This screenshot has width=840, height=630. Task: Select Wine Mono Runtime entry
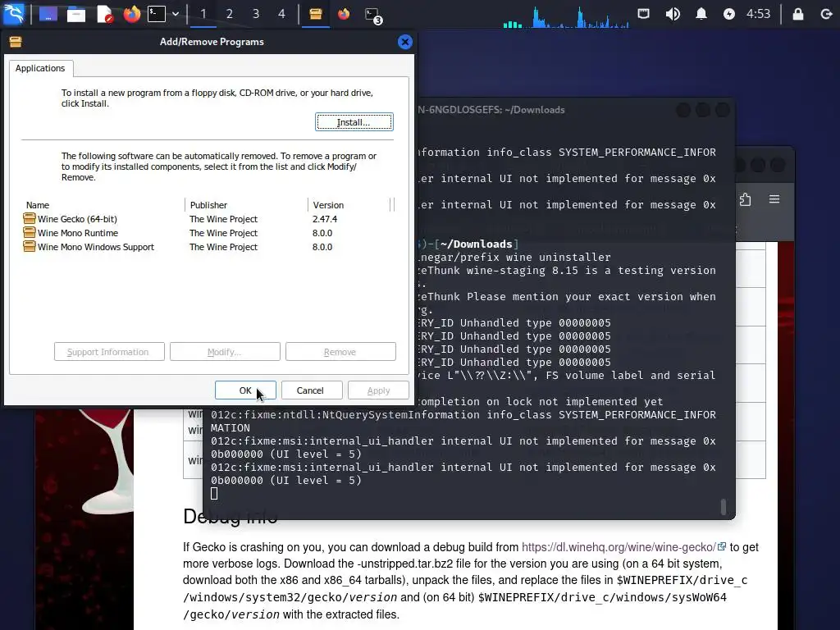point(78,233)
